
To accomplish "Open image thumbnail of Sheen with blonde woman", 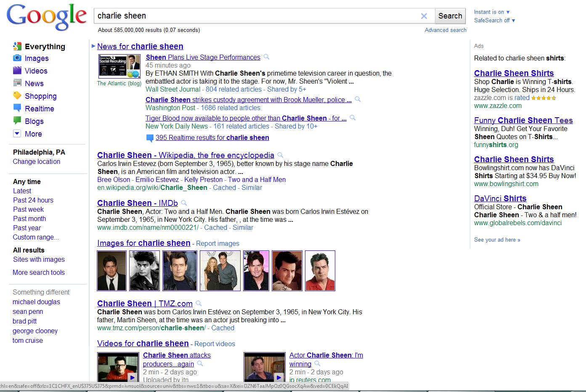I will coord(220,271).
